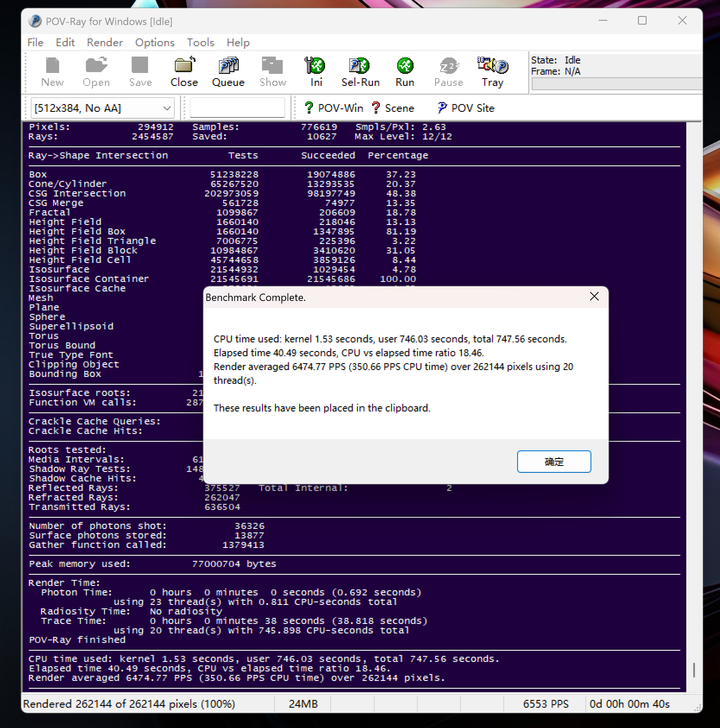720x728 pixels.
Task: Save the current file via the Save icon
Action: coord(139,71)
